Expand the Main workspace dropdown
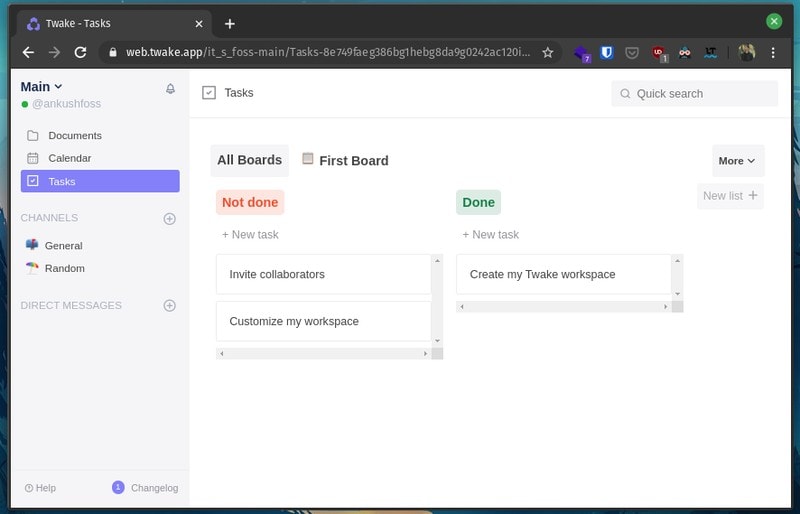 [41, 86]
